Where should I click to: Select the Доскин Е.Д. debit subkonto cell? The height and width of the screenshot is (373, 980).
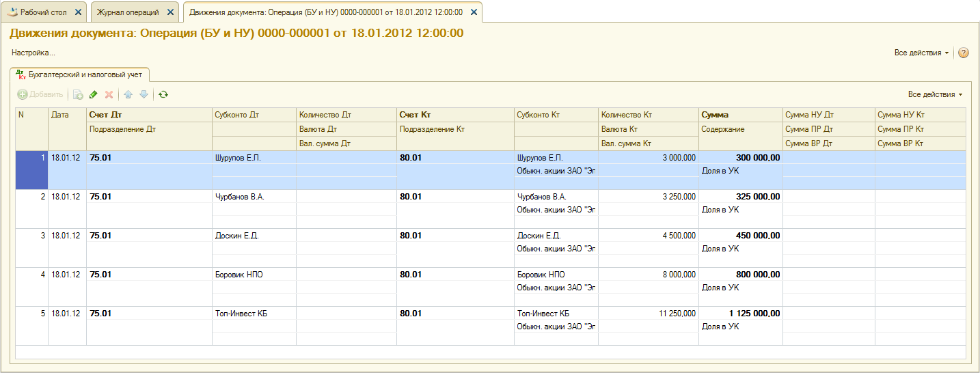pyautogui.click(x=254, y=236)
